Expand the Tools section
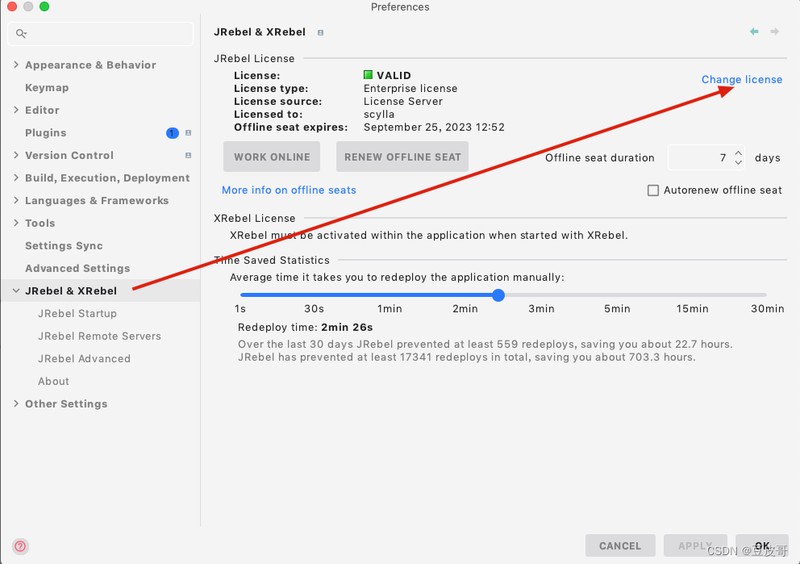Viewport: 800px width, 564px height. pyautogui.click(x=16, y=223)
